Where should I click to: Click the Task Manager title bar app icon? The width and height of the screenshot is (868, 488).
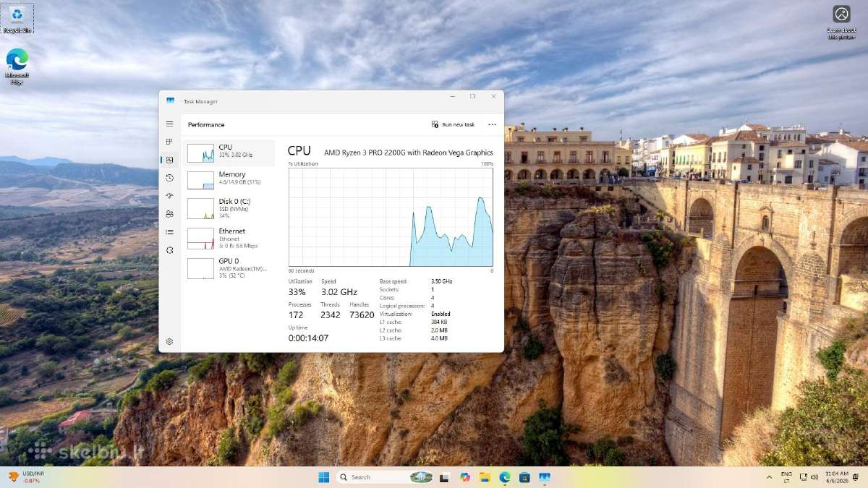pos(170,101)
